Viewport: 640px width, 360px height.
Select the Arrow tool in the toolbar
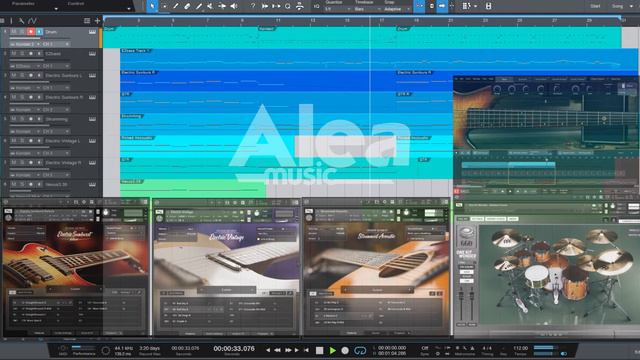point(152,6)
